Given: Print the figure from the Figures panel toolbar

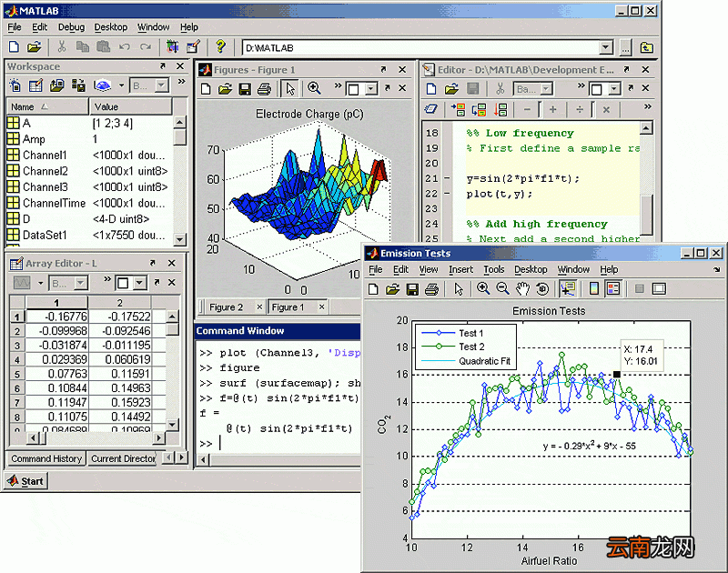Looking at the screenshot, I should coord(265,88).
